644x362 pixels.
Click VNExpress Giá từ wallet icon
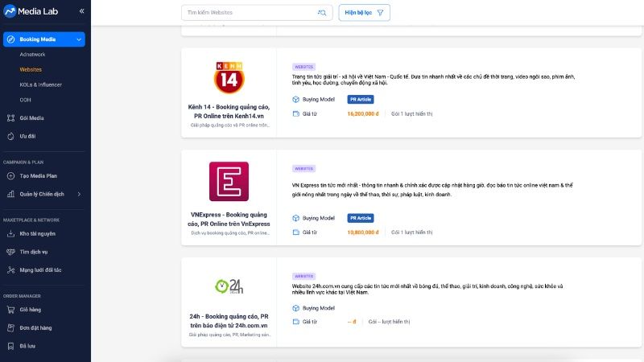point(295,232)
